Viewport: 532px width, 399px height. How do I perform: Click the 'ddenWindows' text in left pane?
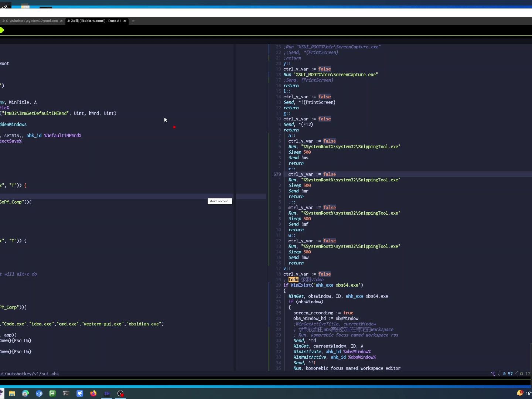(x=13, y=125)
